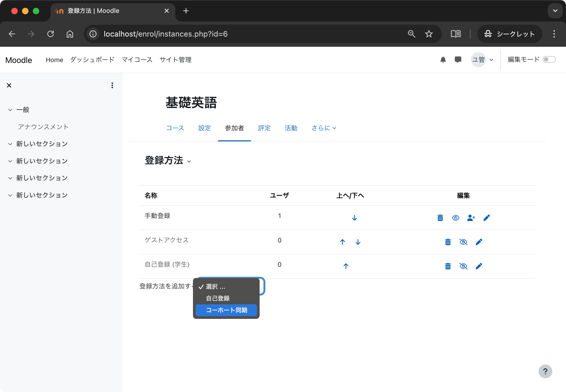Move ゲストアクセス up with the arrow
The image size is (566, 392).
(x=342, y=242)
